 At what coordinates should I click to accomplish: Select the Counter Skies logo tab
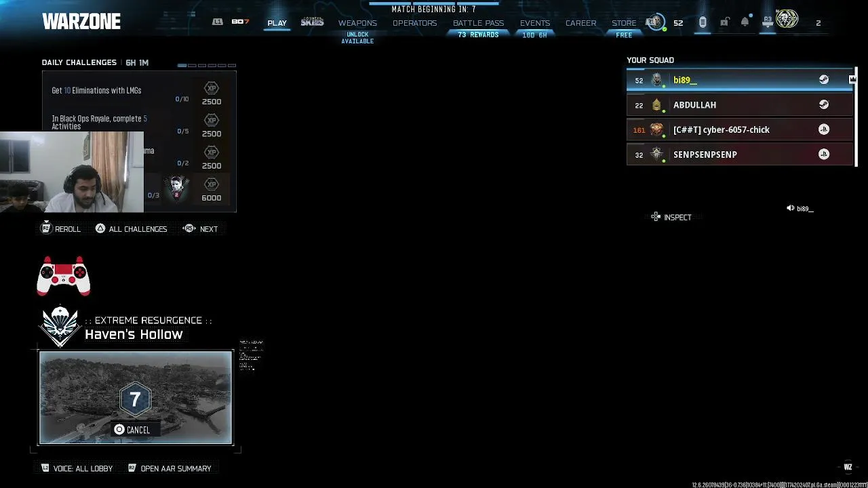(x=313, y=22)
